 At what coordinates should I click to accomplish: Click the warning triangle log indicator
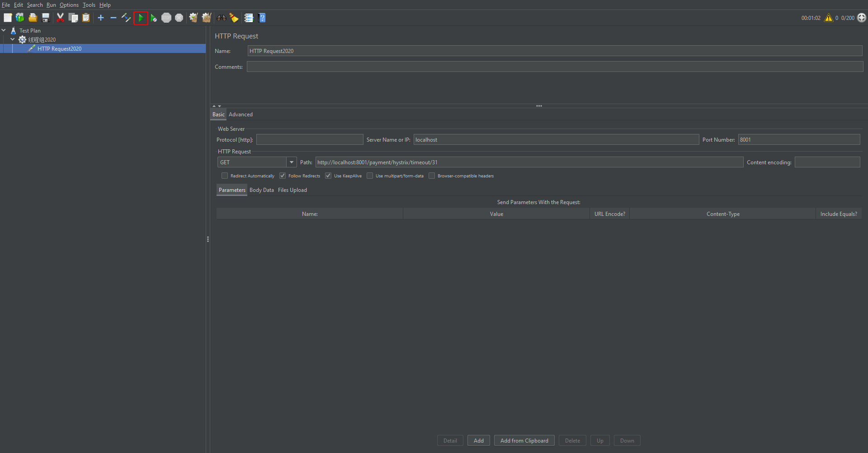tap(829, 18)
